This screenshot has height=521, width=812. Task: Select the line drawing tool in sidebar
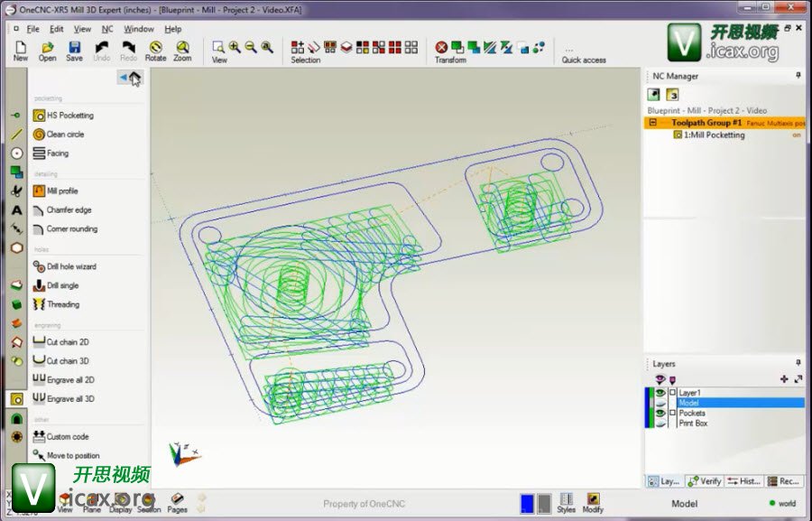(x=16, y=135)
